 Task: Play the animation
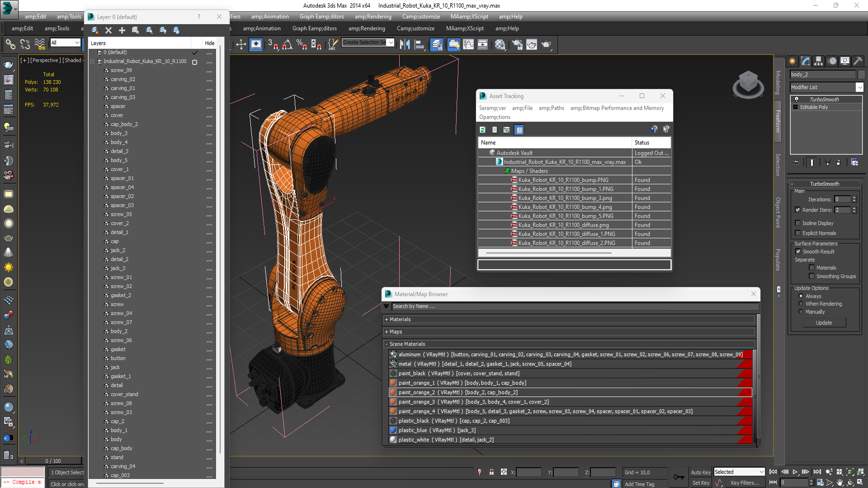[795, 472]
